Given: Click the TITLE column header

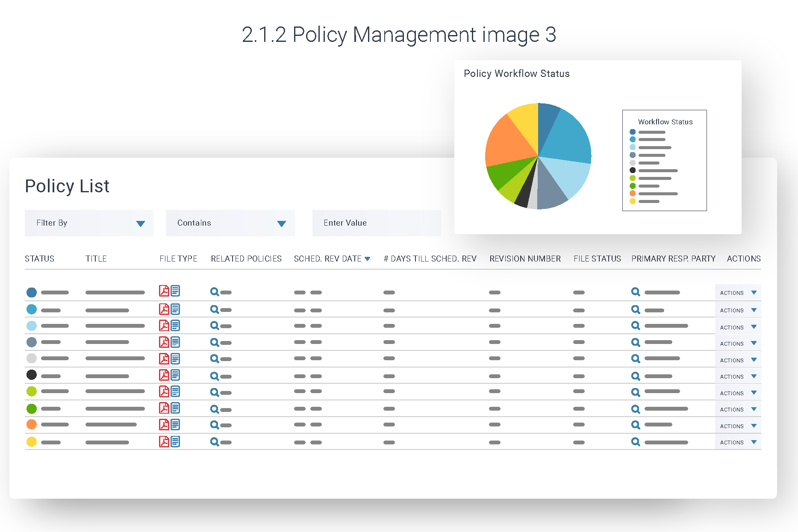Looking at the screenshot, I should tap(96, 259).
